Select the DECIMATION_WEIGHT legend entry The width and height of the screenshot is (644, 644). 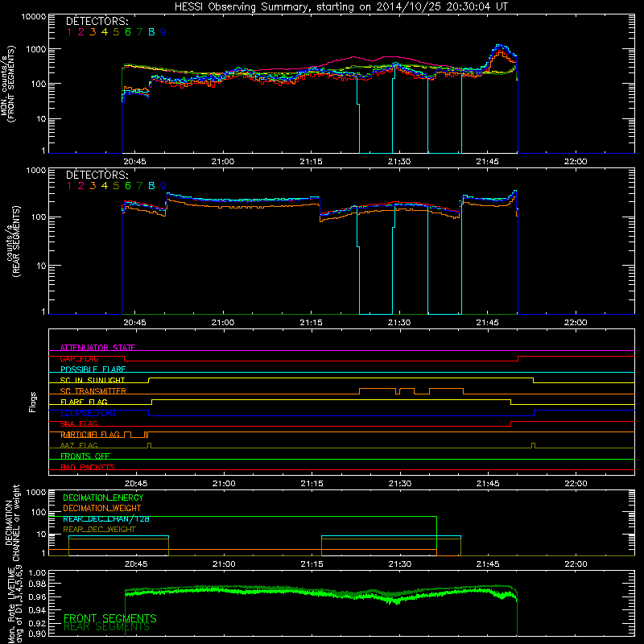coord(102,509)
